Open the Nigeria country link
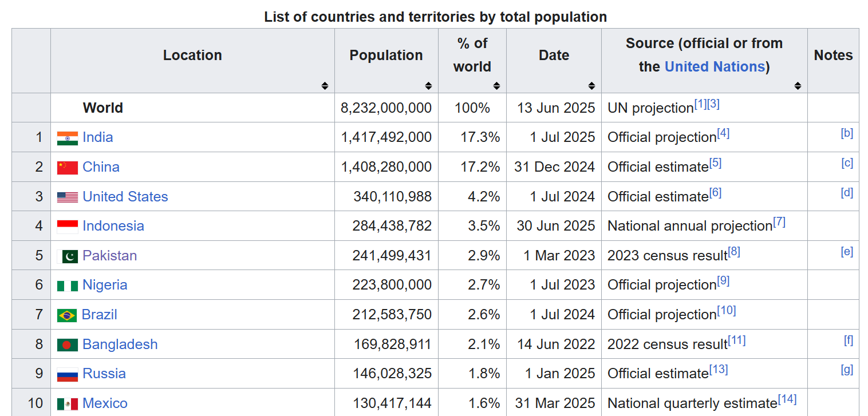Viewport: 868px width, 416px height. pos(105,285)
